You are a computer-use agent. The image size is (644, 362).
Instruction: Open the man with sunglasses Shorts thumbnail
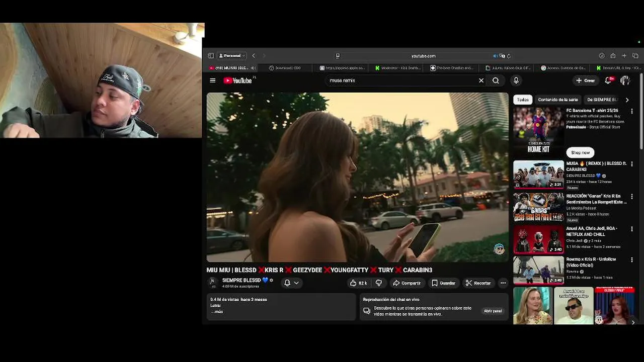point(574,306)
